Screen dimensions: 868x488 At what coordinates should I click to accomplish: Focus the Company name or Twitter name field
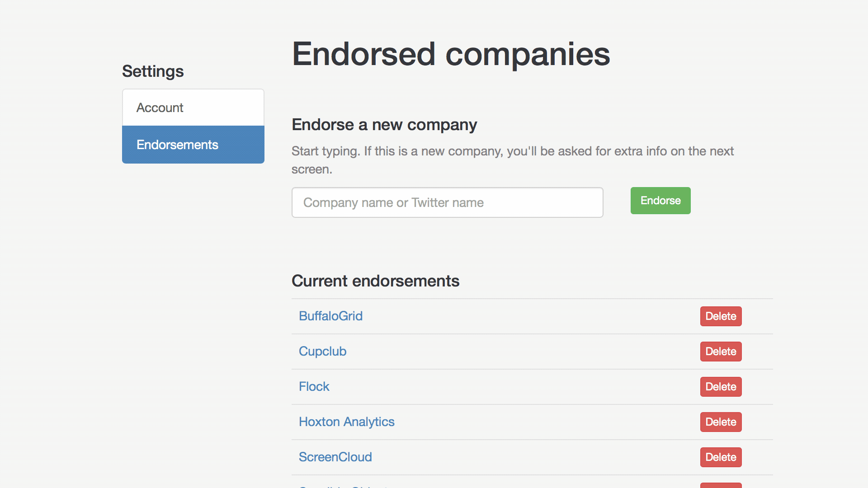point(447,202)
